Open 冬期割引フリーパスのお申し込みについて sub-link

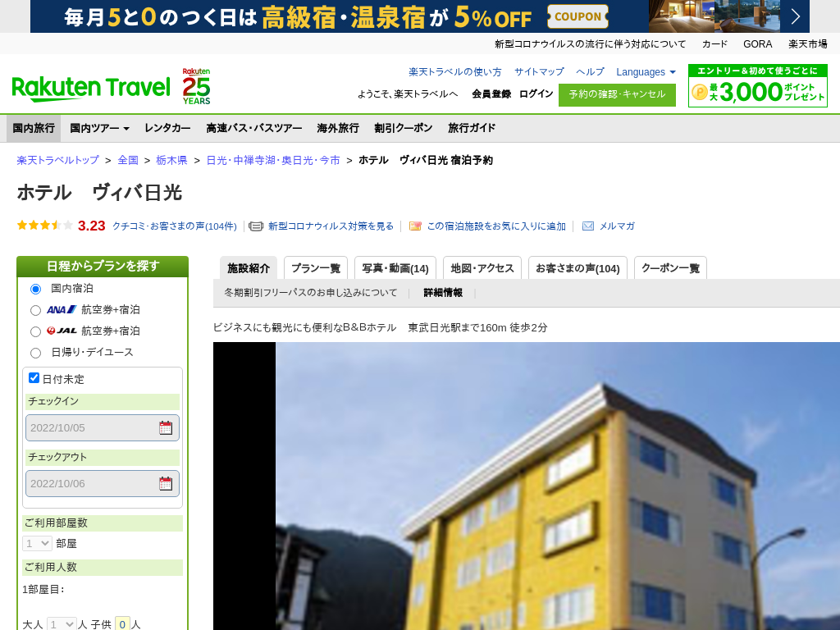(311, 293)
